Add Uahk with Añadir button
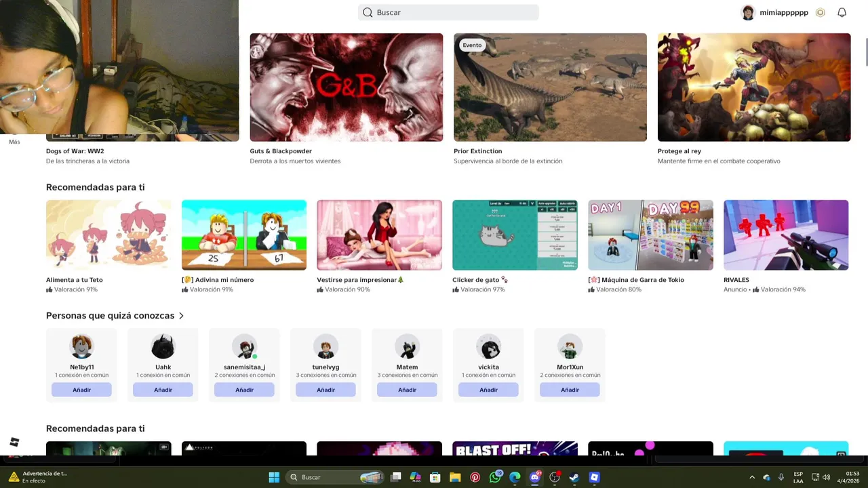Image resolution: width=868 pixels, height=488 pixels. 163,390
